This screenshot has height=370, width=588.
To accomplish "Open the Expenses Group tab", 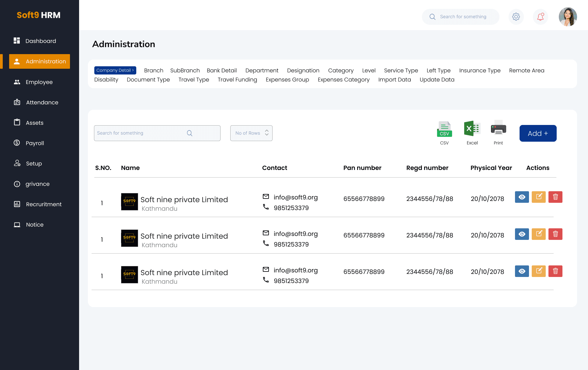I will (287, 80).
